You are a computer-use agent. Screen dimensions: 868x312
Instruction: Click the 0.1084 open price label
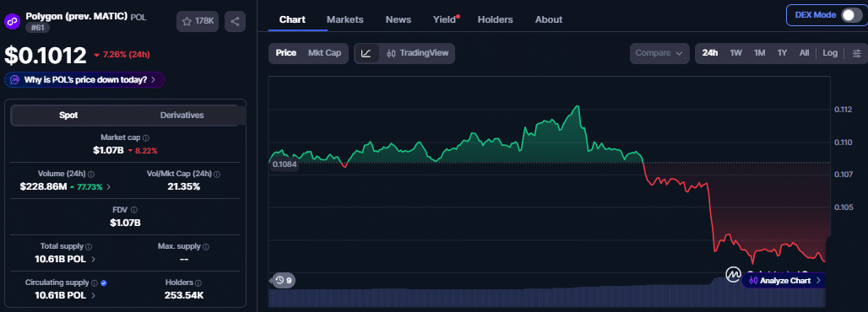pos(284,165)
